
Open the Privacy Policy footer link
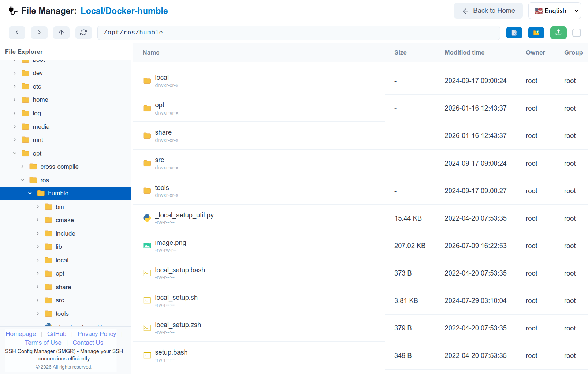(97, 334)
